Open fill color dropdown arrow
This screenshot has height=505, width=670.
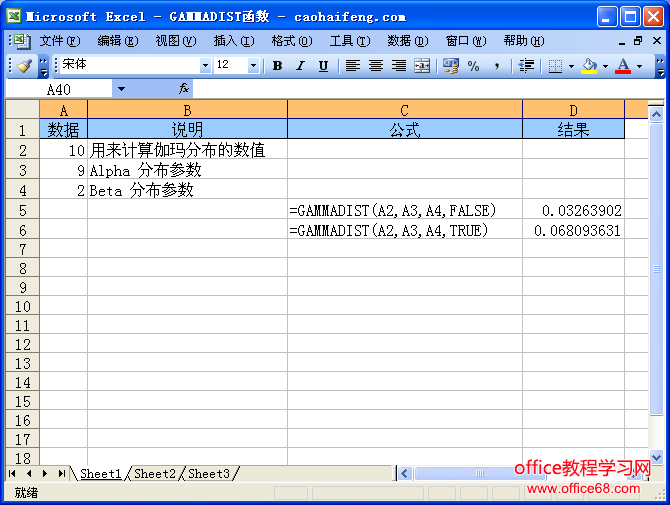(x=605, y=66)
